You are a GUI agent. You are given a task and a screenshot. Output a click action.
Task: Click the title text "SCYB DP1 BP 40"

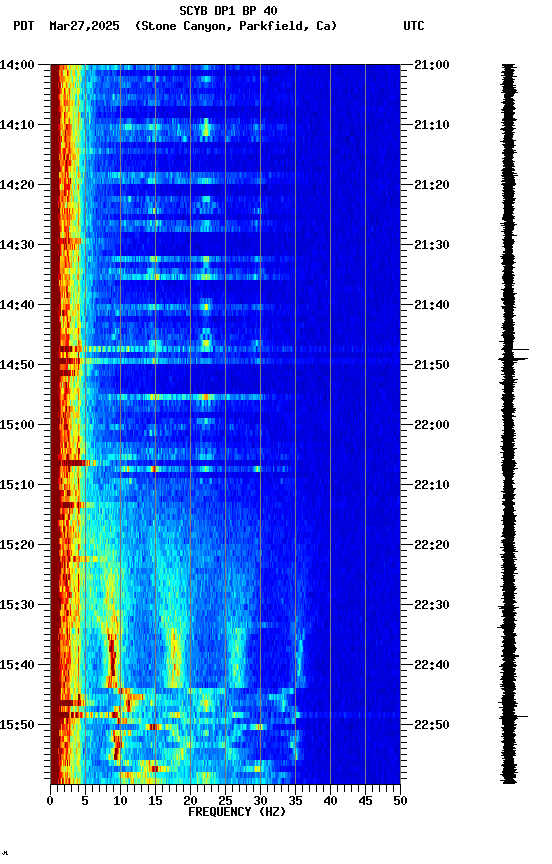[x=228, y=11]
